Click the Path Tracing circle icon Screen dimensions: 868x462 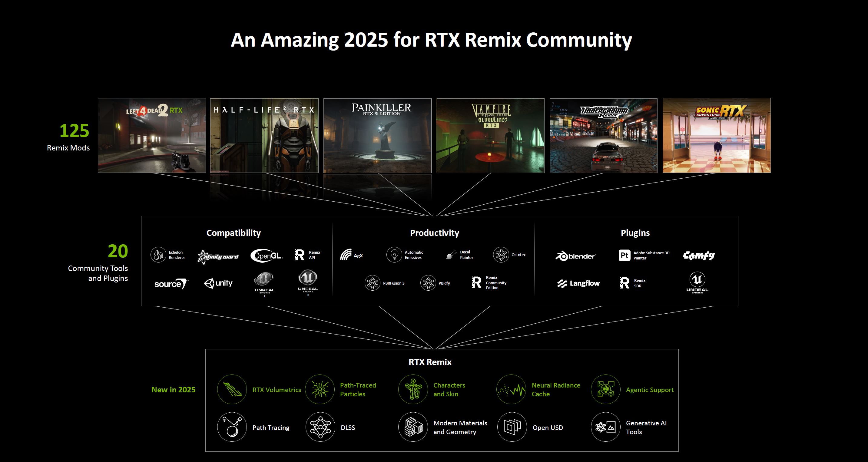coord(232,427)
